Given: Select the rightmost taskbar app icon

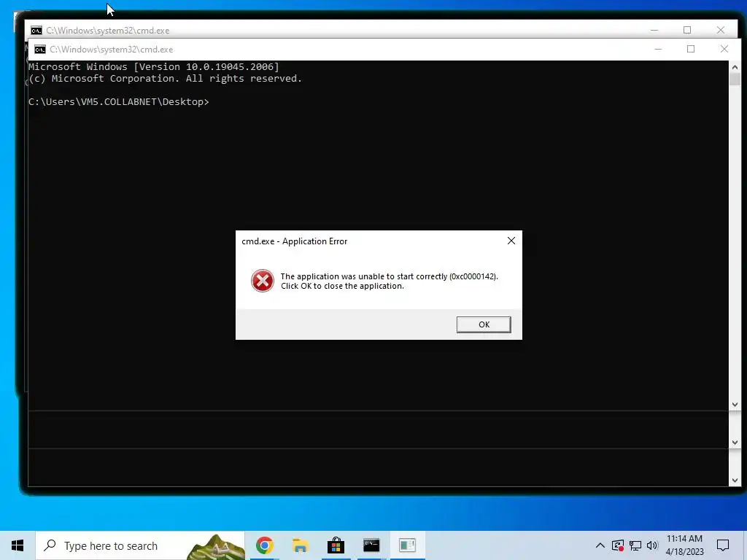Looking at the screenshot, I should click(407, 545).
